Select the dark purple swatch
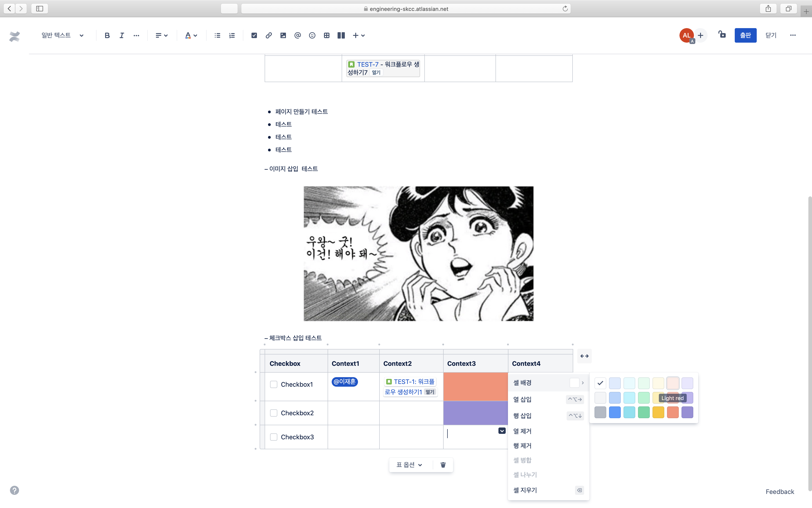The height and width of the screenshot is (508, 812). pos(687,412)
